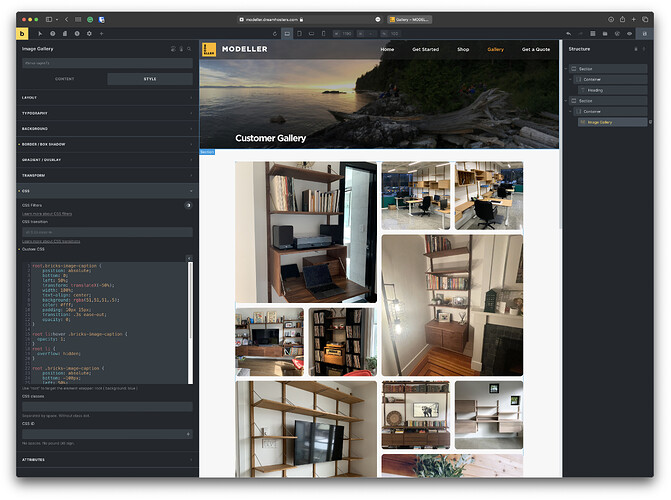Expand the Background style group

(107, 128)
